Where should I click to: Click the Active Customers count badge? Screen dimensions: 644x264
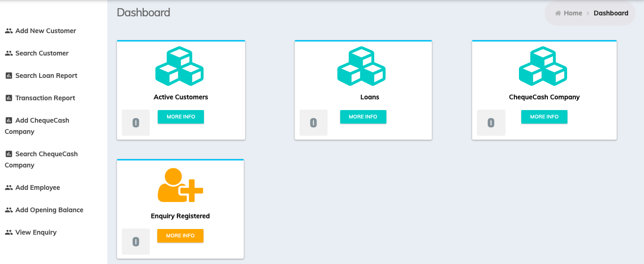point(136,123)
